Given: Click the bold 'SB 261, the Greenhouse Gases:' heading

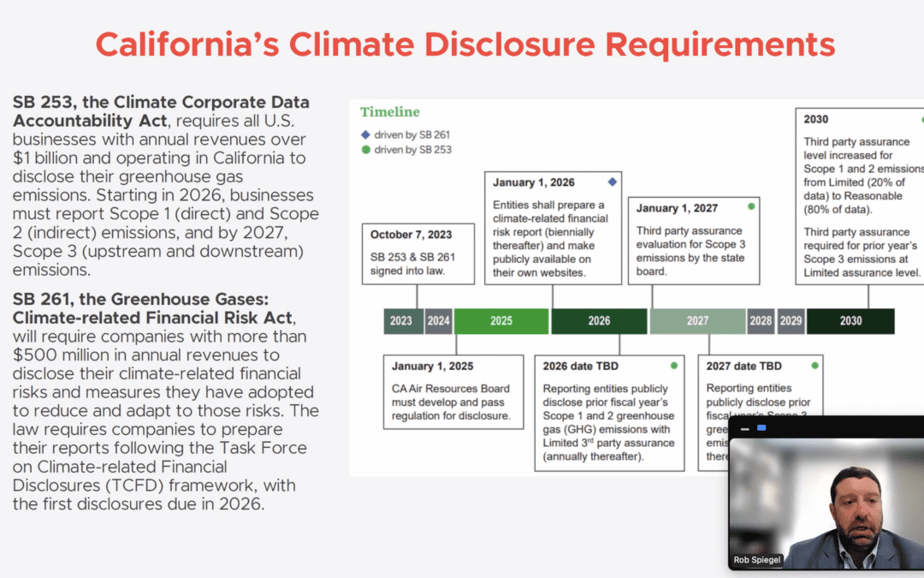Looking at the screenshot, I should tap(140, 299).
